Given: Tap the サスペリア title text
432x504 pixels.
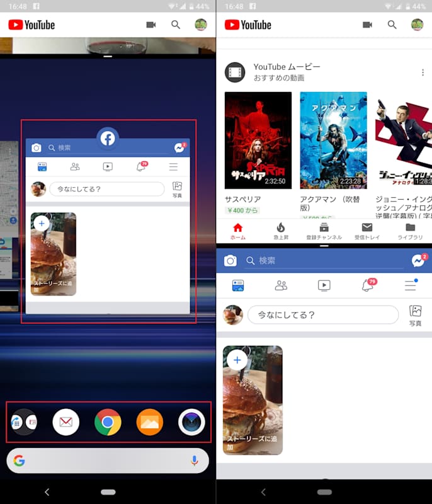Looking at the screenshot, I should click(243, 199).
